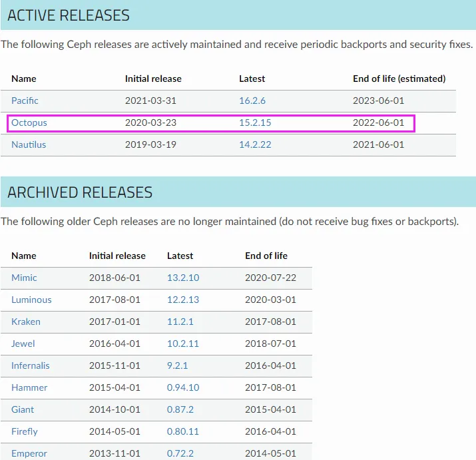This screenshot has width=476, height=460.
Task: Open version 0.87.2 link
Action: click(180, 409)
